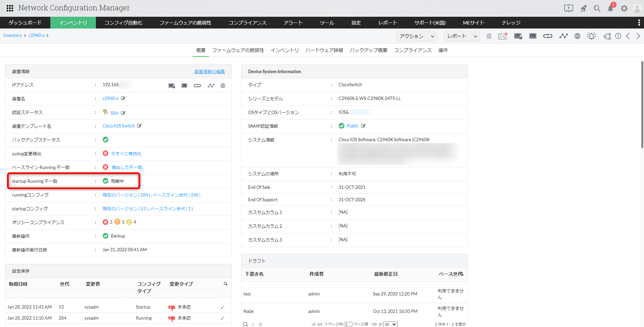Switch to the ハードウェア詳細 tab
Image resolution: width=644 pixels, height=327 pixels.
[x=324, y=50]
